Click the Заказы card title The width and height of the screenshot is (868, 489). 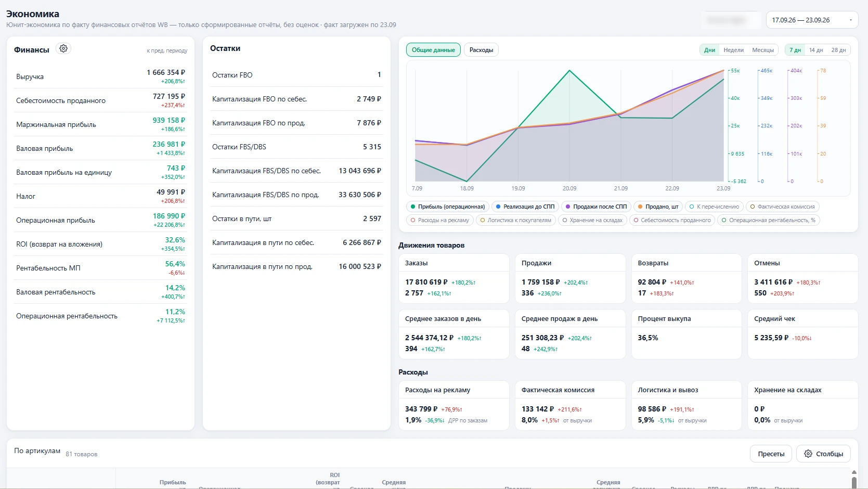coord(417,263)
